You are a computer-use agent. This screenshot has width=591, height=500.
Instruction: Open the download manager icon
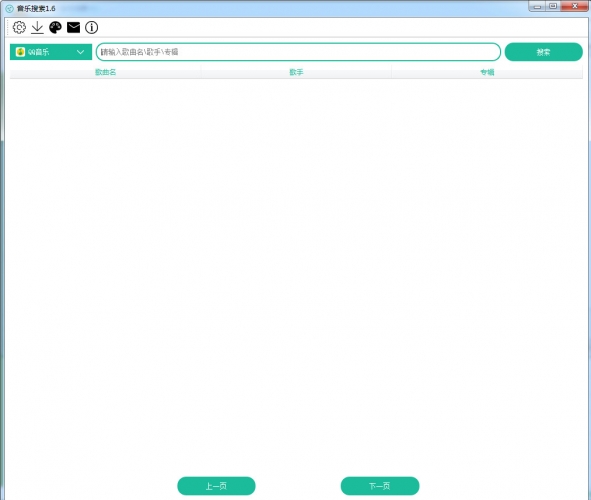pyautogui.click(x=37, y=28)
